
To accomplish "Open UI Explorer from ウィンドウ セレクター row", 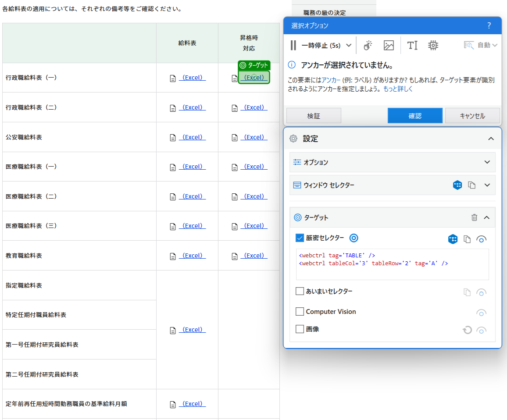I will point(457,185).
